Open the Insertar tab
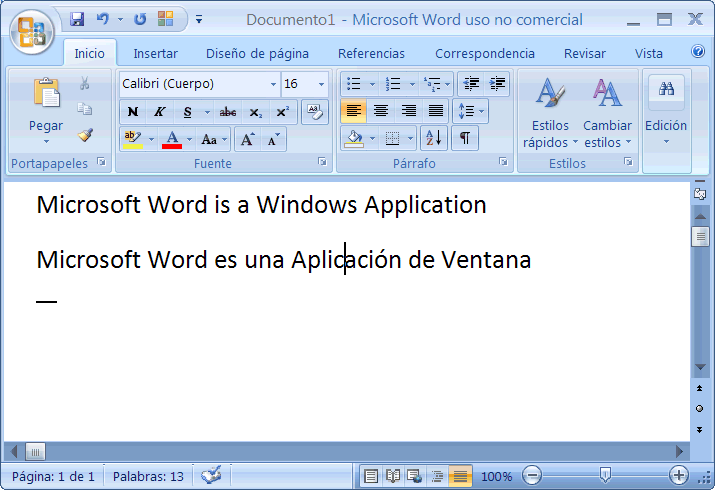 (155, 54)
